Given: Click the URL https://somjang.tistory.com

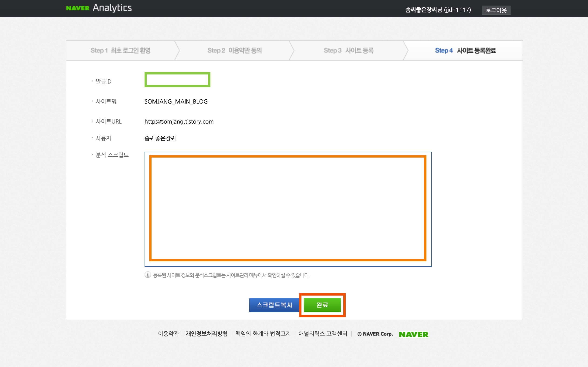Looking at the screenshot, I should point(179,122).
